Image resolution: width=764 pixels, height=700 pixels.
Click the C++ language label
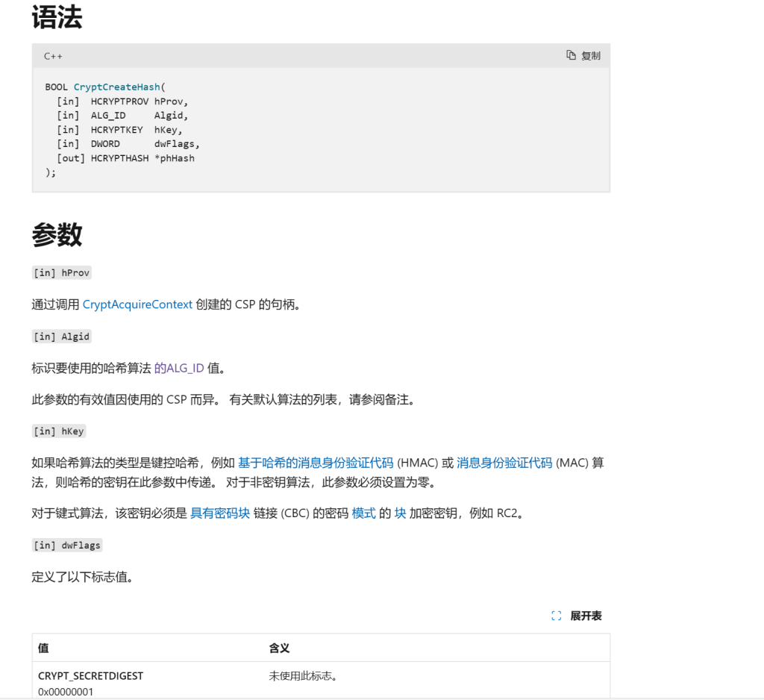click(x=53, y=56)
